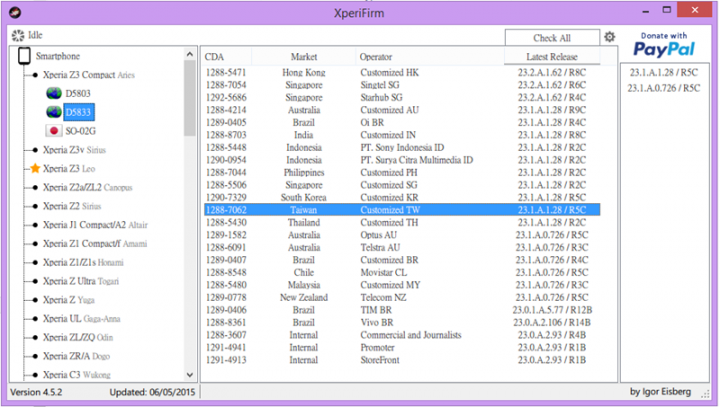Open the Donate with PayPal logo
Image resolution: width=720 pixels, height=407 pixels.
click(x=664, y=45)
